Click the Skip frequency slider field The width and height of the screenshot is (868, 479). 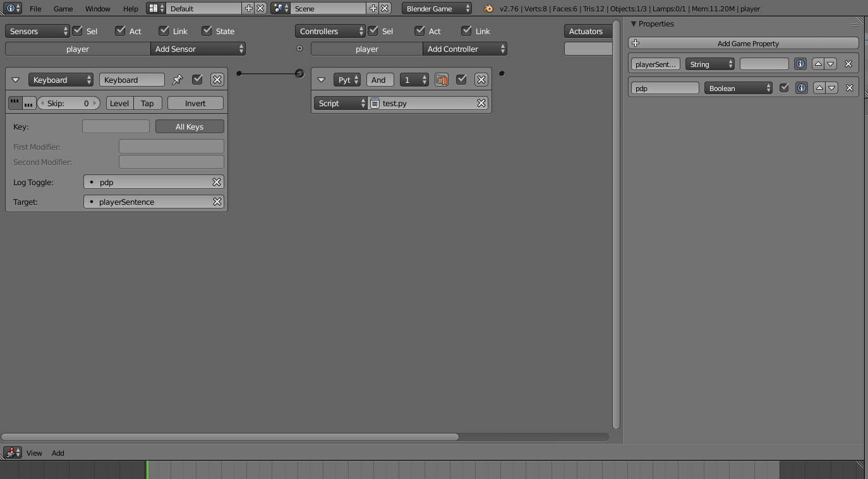(x=69, y=103)
